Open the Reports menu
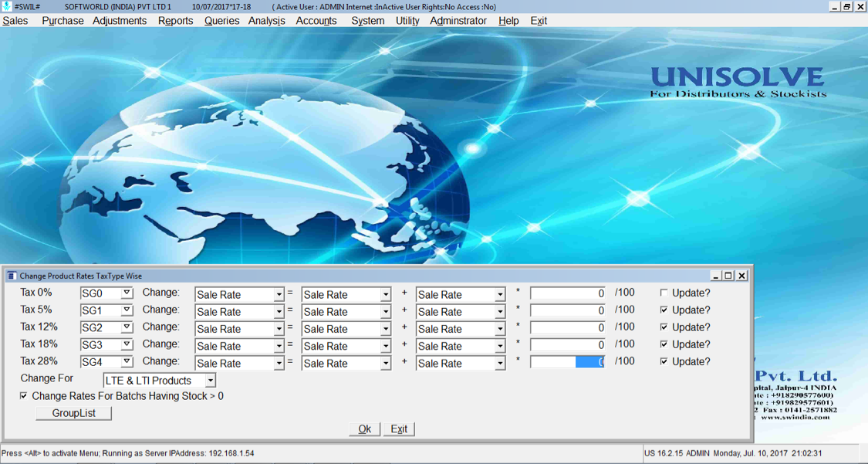This screenshot has height=464, width=868. click(x=175, y=21)
